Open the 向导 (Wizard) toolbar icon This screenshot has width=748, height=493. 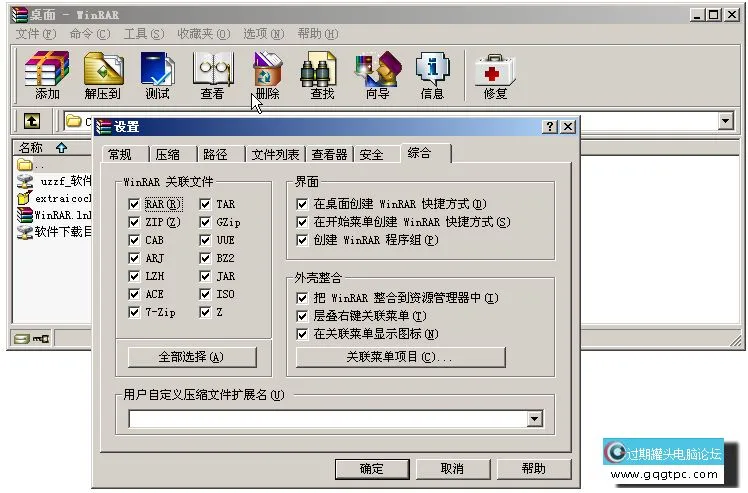tap(378, 75)
